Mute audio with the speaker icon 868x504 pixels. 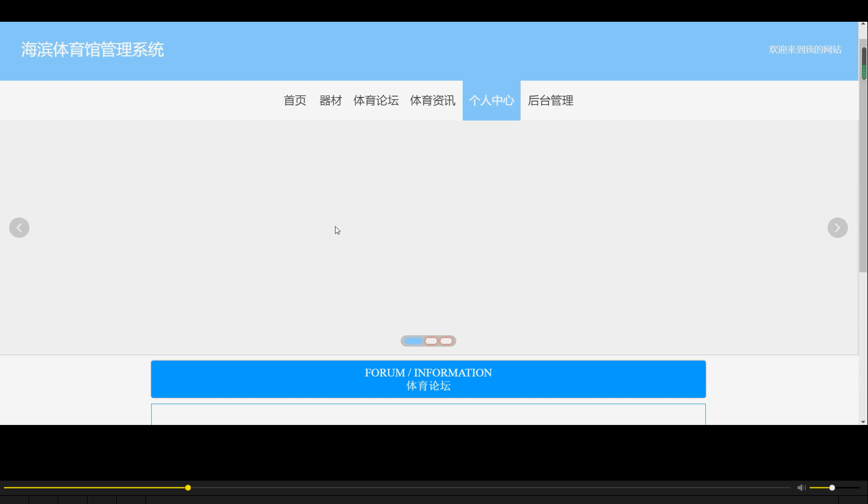point(801,487)
